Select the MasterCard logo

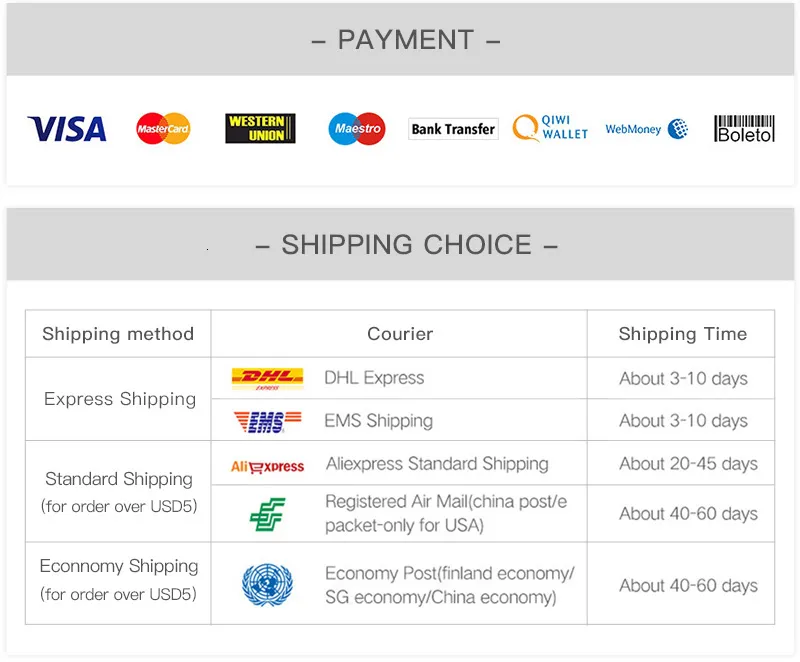163,129
